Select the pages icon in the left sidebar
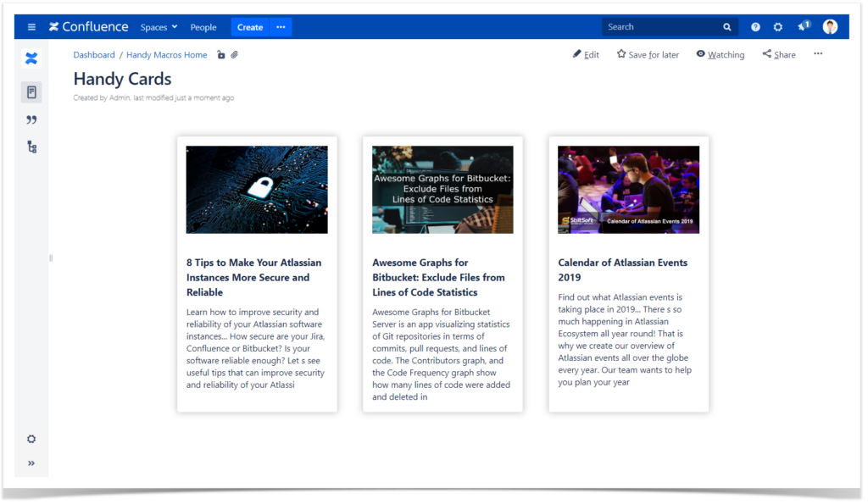The width and height of the screenshot is (868, 504). [31, 91]
